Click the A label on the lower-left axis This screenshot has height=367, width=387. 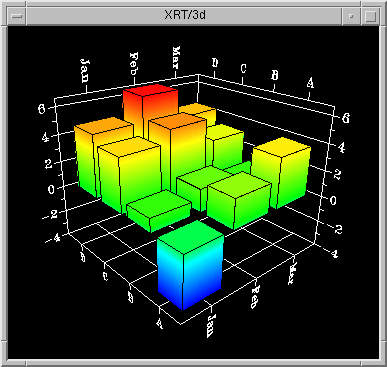coord(159,323)
